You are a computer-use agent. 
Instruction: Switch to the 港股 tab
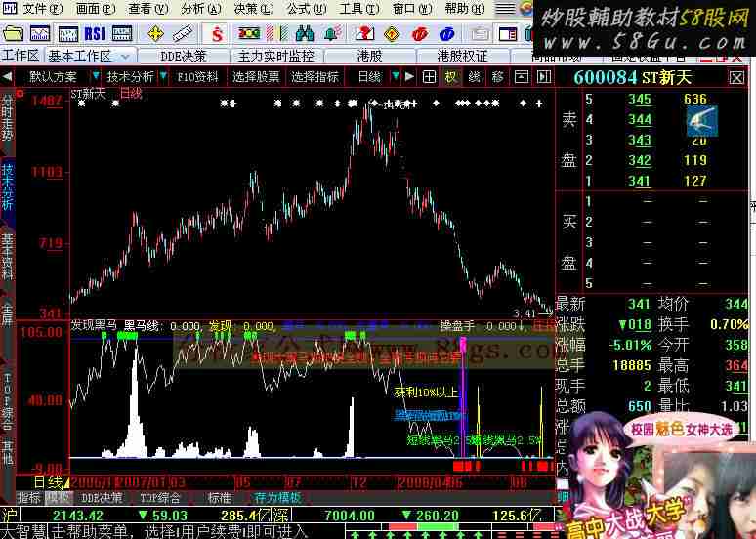point(369,57)
